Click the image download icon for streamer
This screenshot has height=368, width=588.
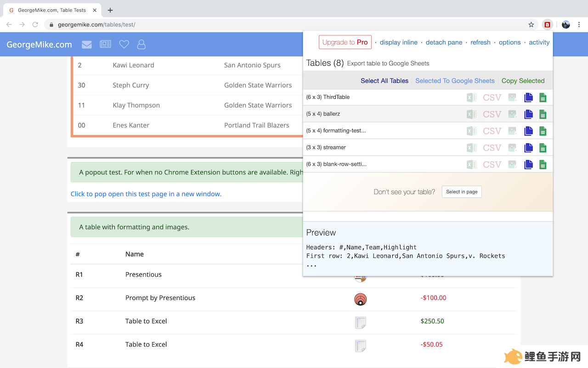click(513, 148)
